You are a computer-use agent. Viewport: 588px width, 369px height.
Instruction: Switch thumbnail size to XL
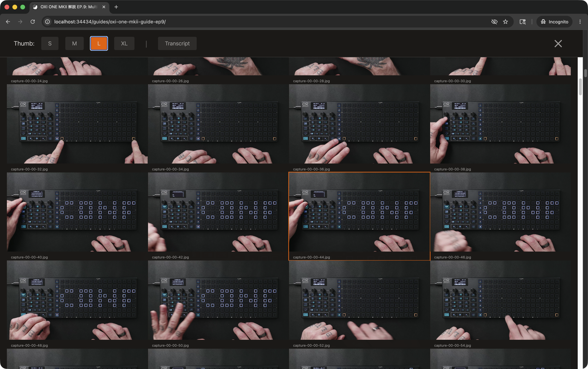pyautogui.click(x=124, y=44)
